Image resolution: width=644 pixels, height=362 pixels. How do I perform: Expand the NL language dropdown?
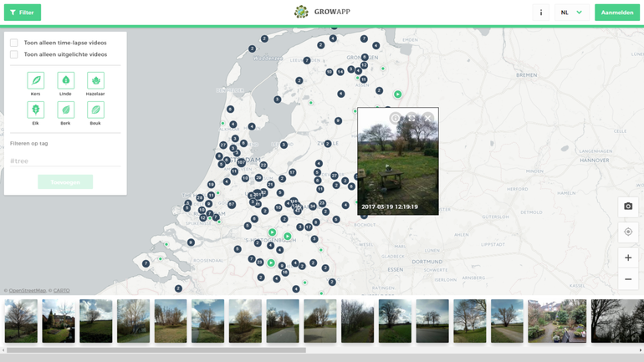point(572,13)
